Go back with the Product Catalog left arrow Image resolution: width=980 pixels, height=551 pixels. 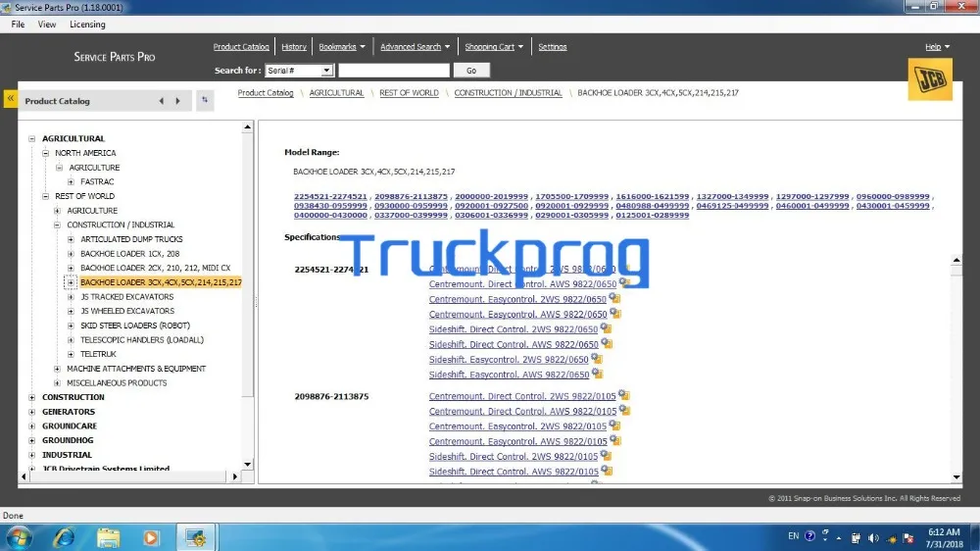162,101
